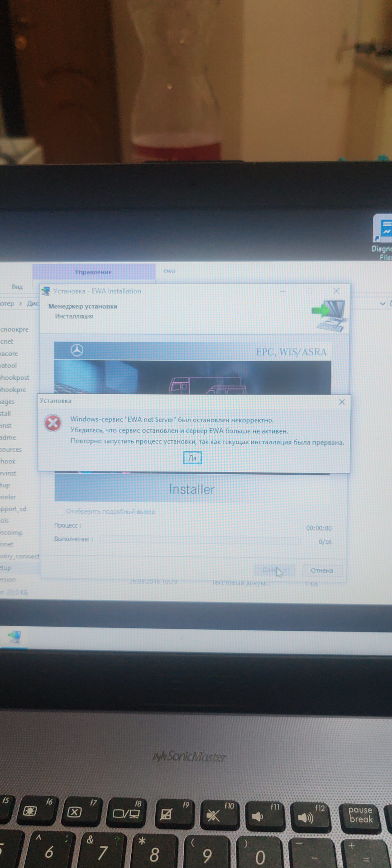Confirm the error with the Да button
The height and width of the screenshot is (868, 392).
pyautogui.click(x=192, y=458)
